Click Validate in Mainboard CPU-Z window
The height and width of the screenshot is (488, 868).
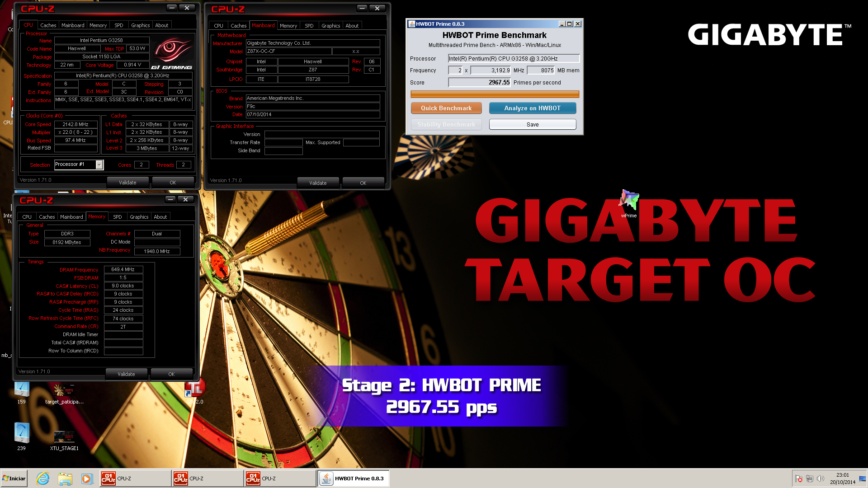tap(318, 183)
